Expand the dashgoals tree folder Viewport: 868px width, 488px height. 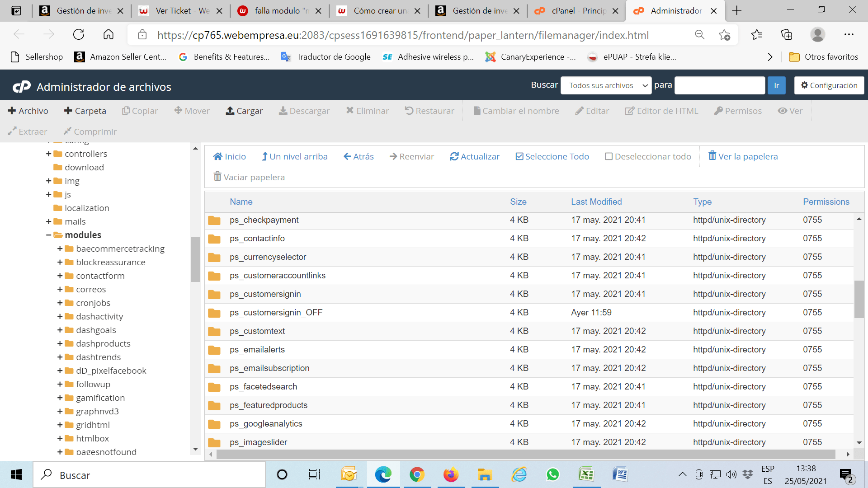pos(60,330)
